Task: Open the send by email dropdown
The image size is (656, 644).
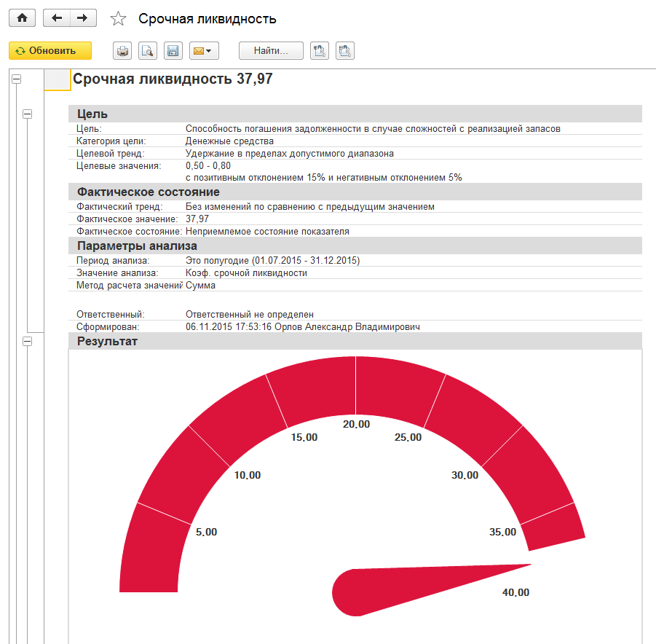Action: click(x=203, y=51)
